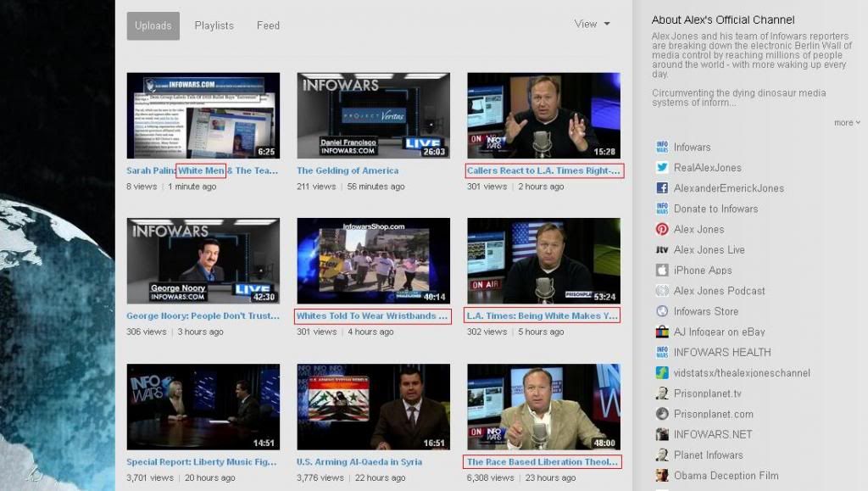
Task: Open the Infowars Store sidebar link
Action: 705,311
